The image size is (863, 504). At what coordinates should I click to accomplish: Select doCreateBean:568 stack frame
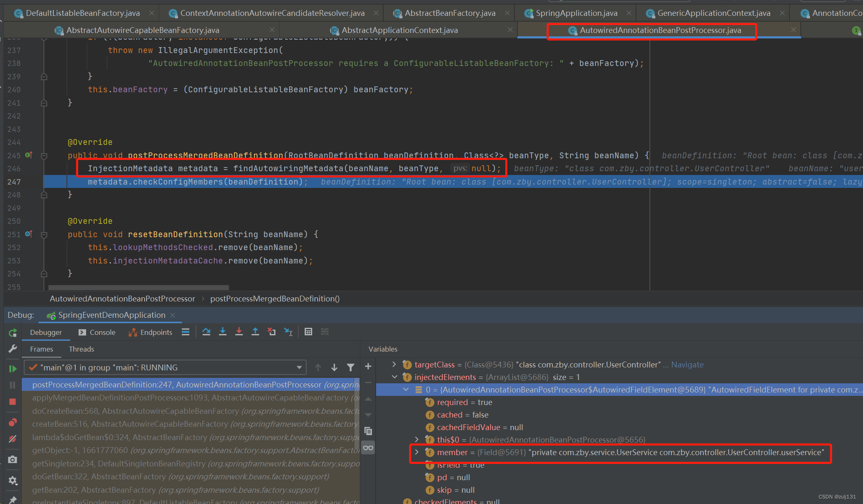191,411
